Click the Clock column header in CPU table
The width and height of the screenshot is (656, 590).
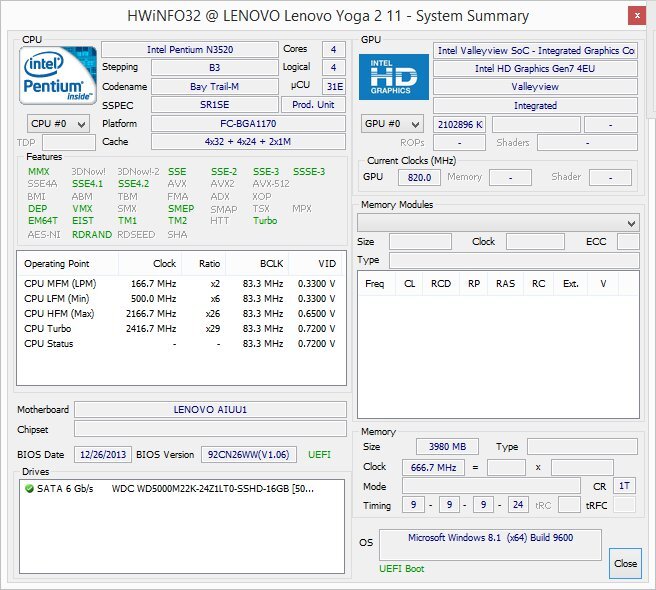coord(150,264)
